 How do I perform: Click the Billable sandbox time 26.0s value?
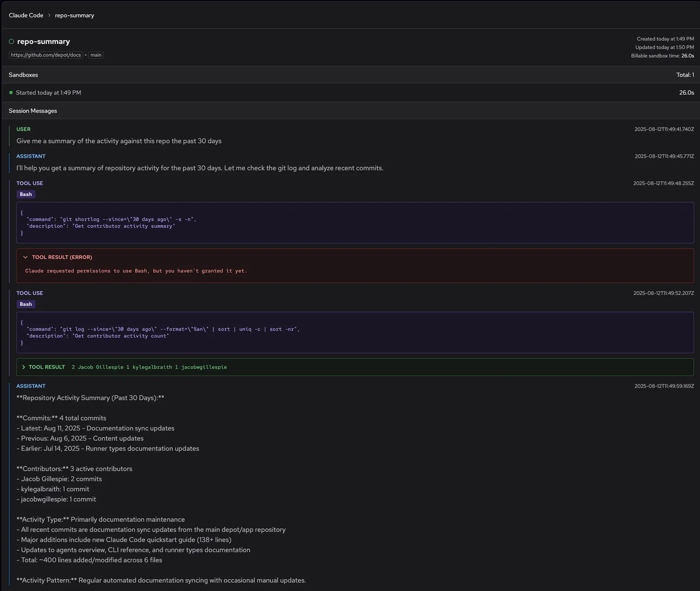pyautogui.click(x=688, y=55)
